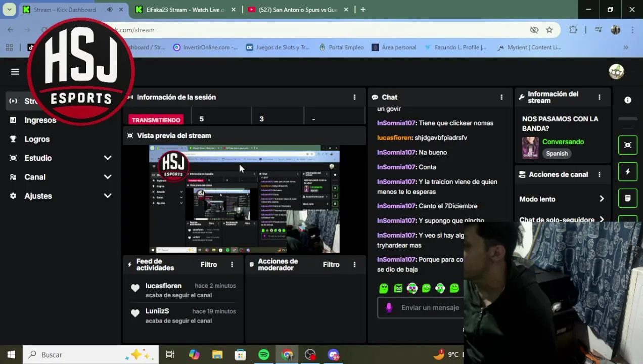Click LuniizS in the activity feed
643x364 pixels.
point(157,311)
